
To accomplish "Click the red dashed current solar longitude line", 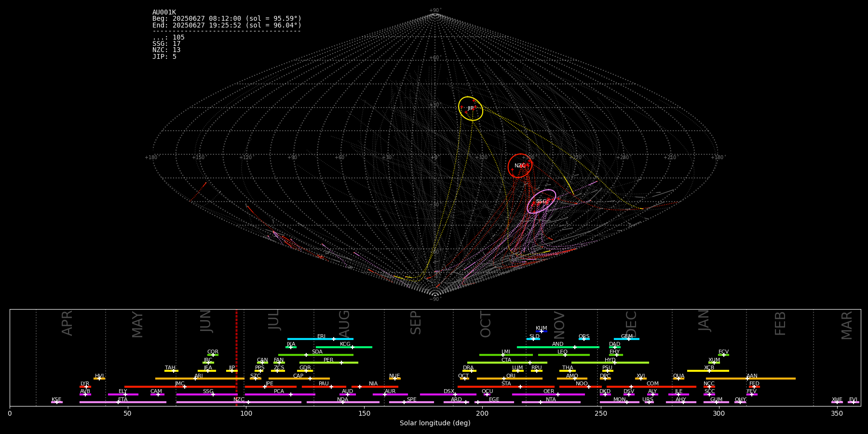I will [236, 357].
